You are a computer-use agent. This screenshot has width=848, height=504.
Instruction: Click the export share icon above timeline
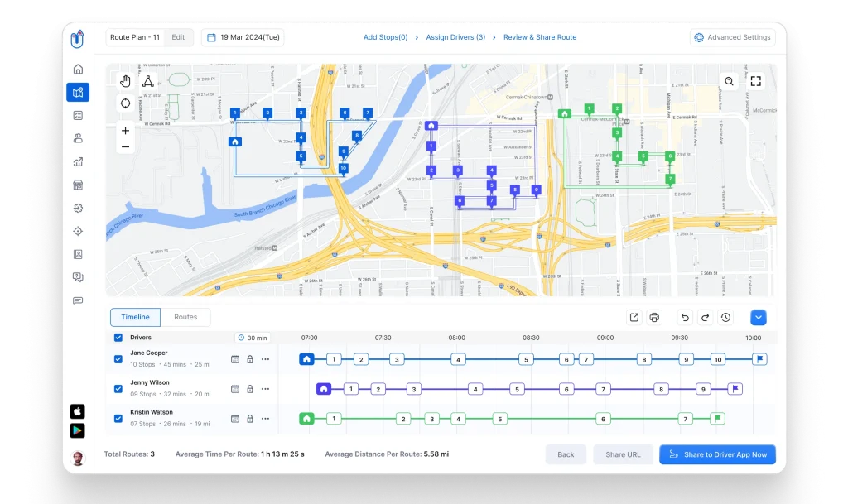click(634, 318)
